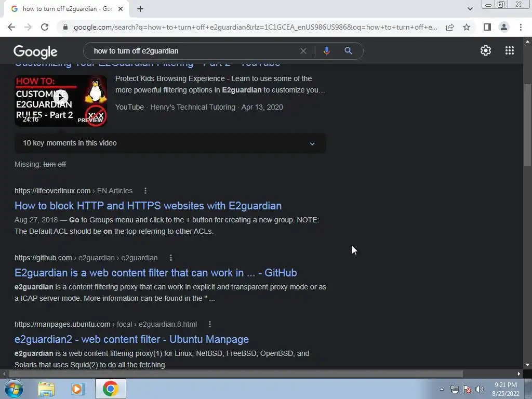The width and height of the screenshot is (532, 399).
Task: Bookmark this page with star icon
Action: click(x=467, y=27)
